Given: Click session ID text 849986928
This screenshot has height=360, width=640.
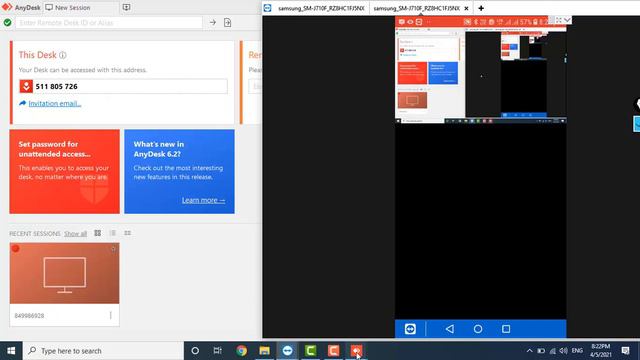Looking at the screenshot, I should coord(29,316).
